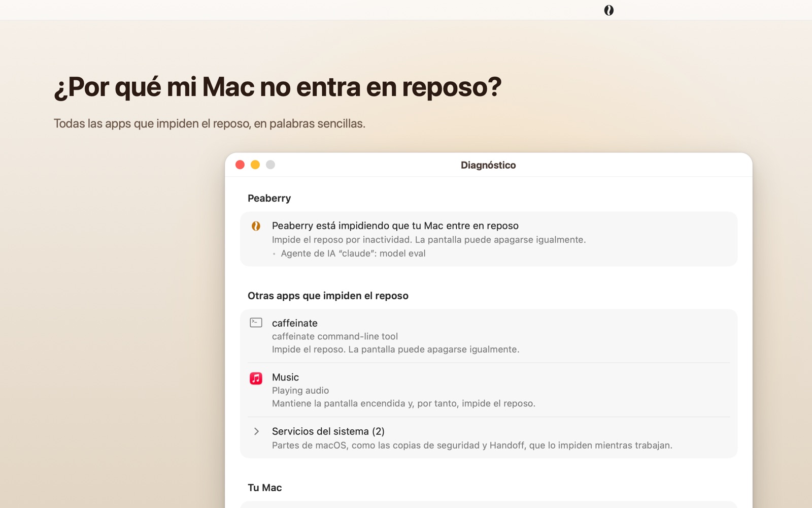Click the caffeinate command-line tool description
The width and height of the screenshot is (812, 508).
(x=335, y=336)
